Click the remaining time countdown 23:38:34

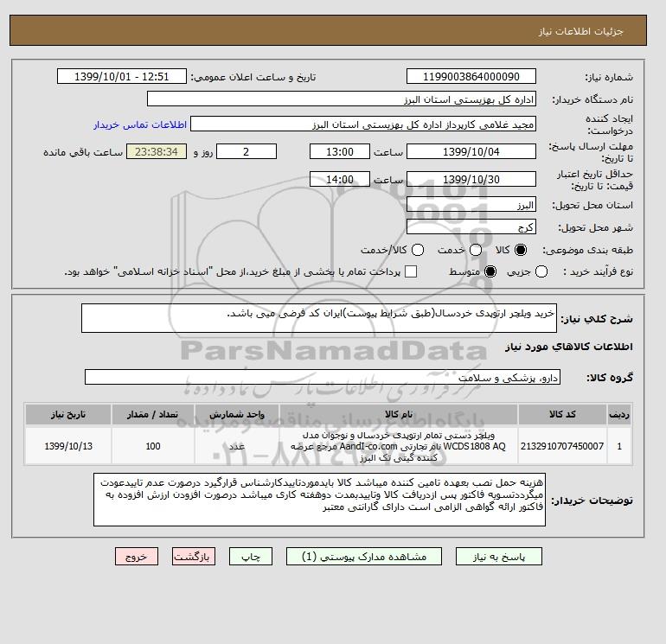[157, 151]
